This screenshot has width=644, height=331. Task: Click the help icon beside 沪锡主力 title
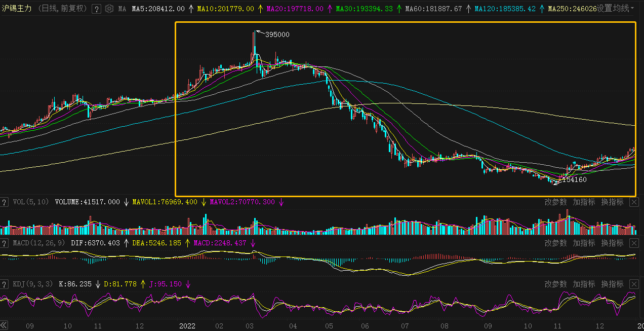click(x=96, y=9)
